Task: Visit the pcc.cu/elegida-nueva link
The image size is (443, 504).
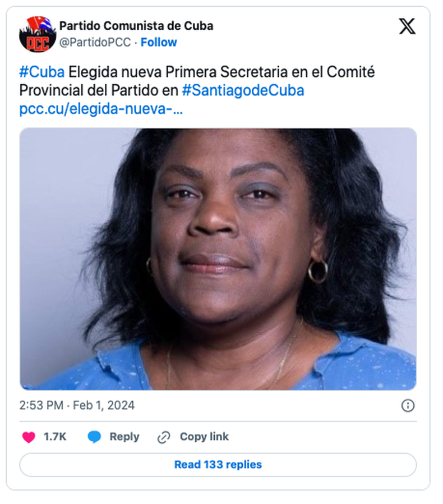Action: coord(101,108)
